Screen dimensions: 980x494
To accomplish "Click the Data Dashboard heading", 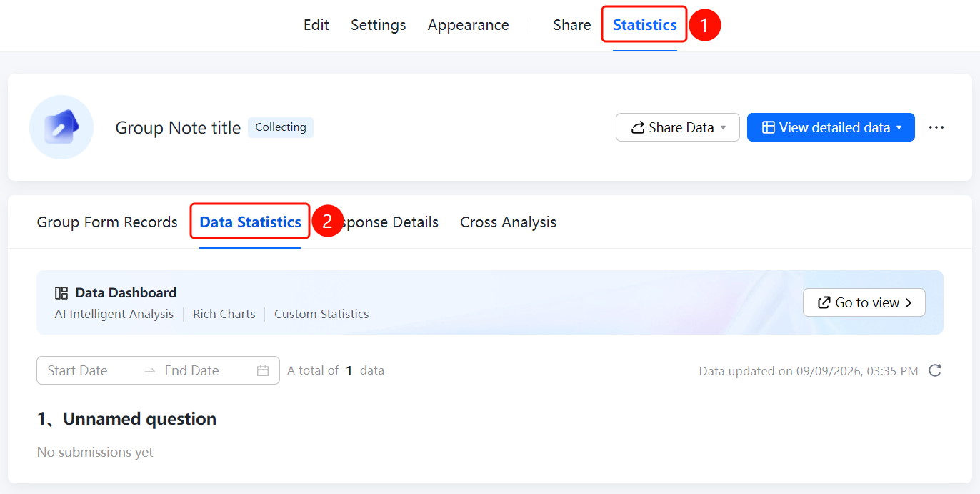I will pyautogui.click(x=126, y=293).
